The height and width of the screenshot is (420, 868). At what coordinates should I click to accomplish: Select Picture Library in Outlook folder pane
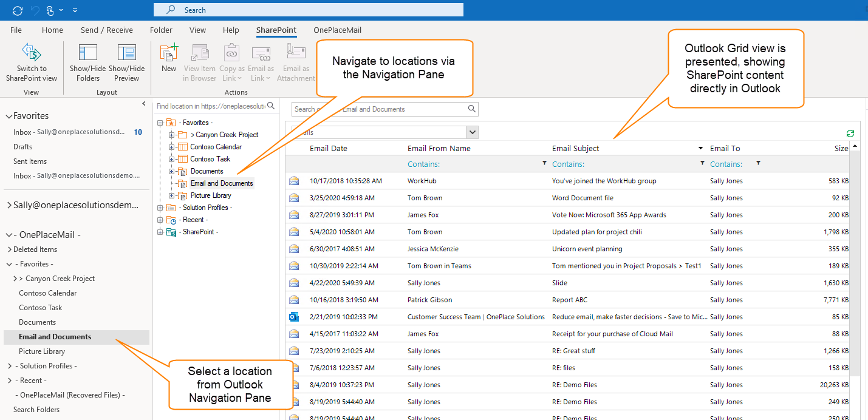click(41, 351)
